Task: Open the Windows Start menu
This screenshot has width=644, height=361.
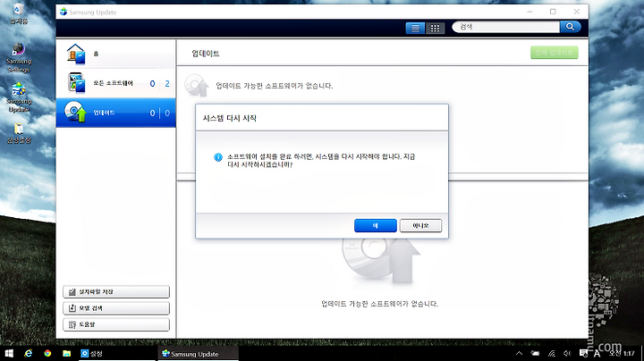Action: [9, 353]
